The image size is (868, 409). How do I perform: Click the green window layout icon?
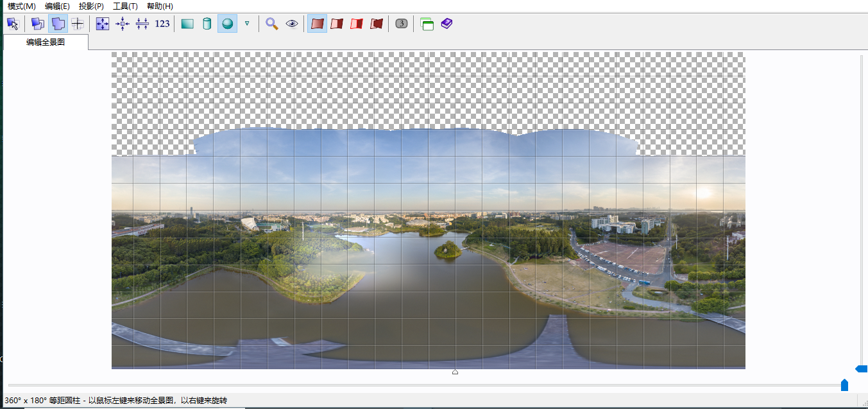click(x=427, y=24)
